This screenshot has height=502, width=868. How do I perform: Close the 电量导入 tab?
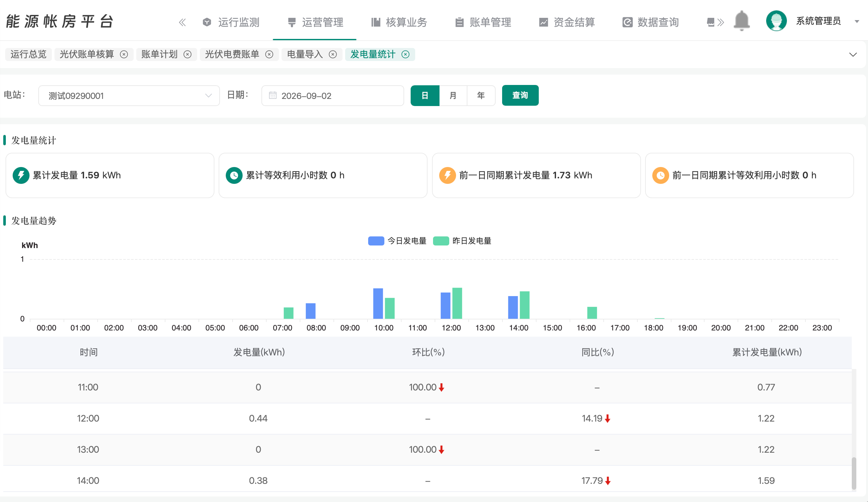(x=333, y=54)
